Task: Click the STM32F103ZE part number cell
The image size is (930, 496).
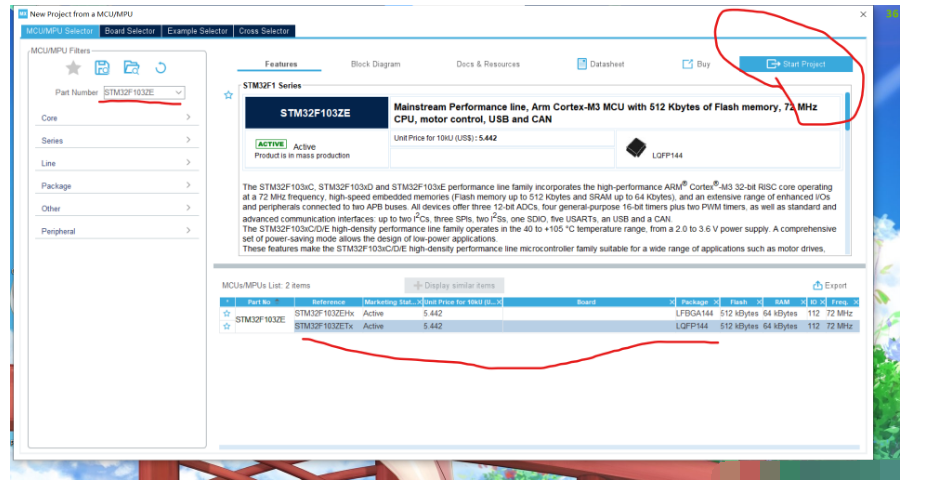Action: [x=260, y=319]
